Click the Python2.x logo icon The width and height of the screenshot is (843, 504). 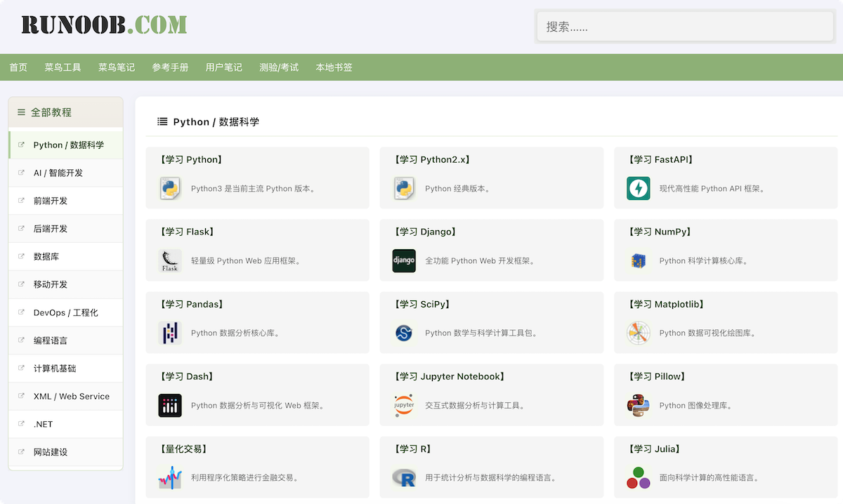(x=404, y=188)
